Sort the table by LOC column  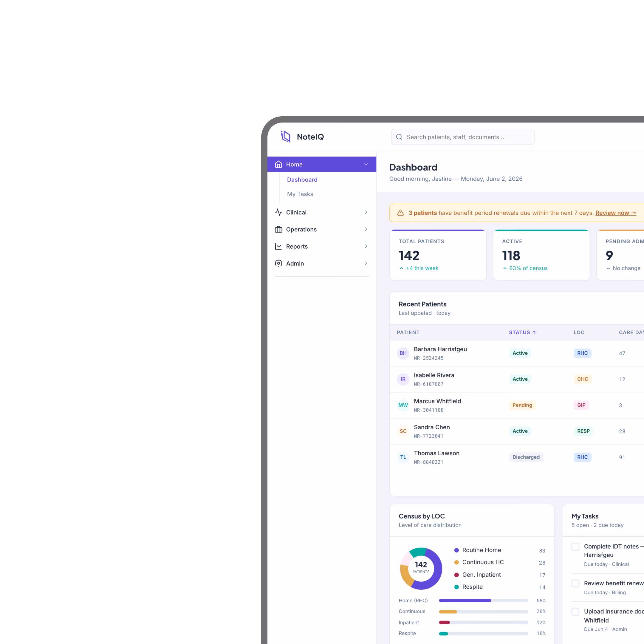coord(579,332)
